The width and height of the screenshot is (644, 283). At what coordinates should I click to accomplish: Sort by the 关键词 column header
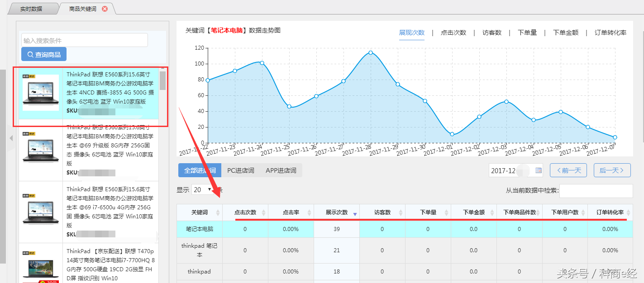point(200,212)
